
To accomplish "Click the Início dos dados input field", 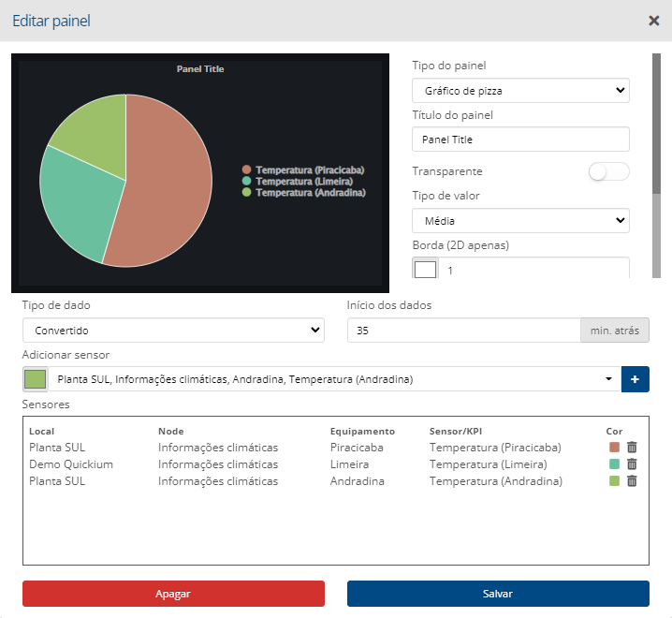I will pos(463,331).
